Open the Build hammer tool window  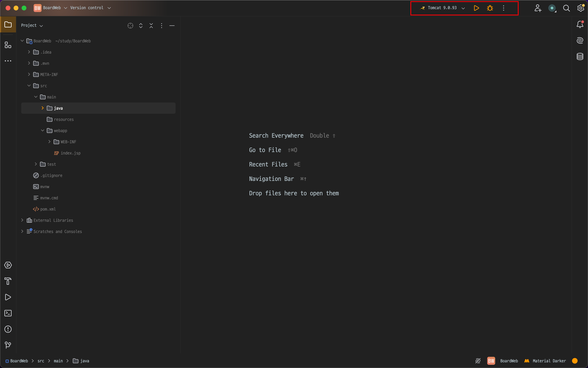pyautogui.click(x=8, y=281)
